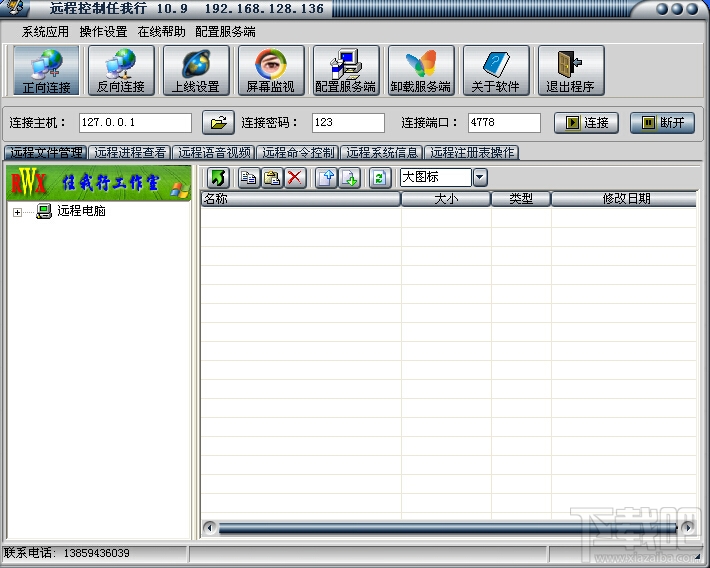The width and height of the screenshot is (710, 568).
Task: Click the 连接端口 input field
Action: [504, 123]
